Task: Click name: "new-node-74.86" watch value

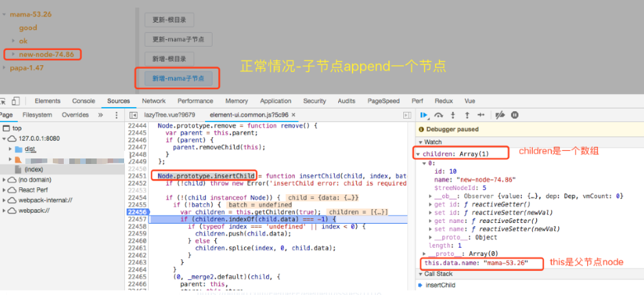Action: 475,180
